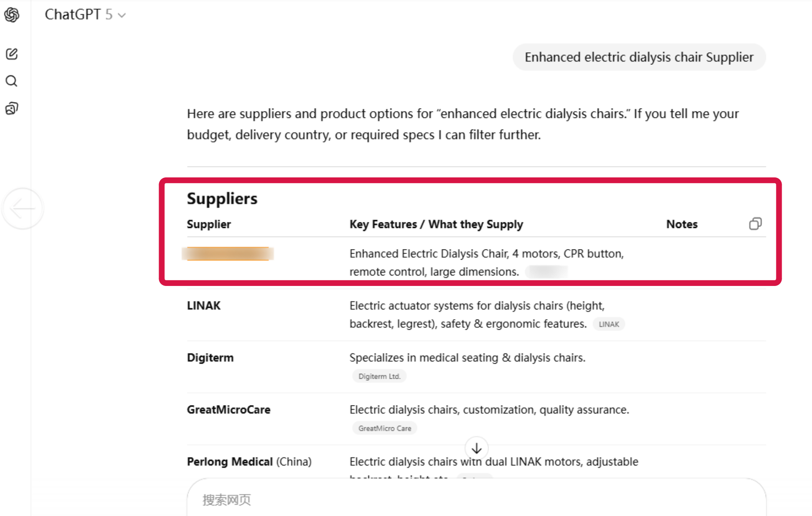Click the blurred citation chip after dimensions
812x516 pixels.
click(x=547, y=272)
